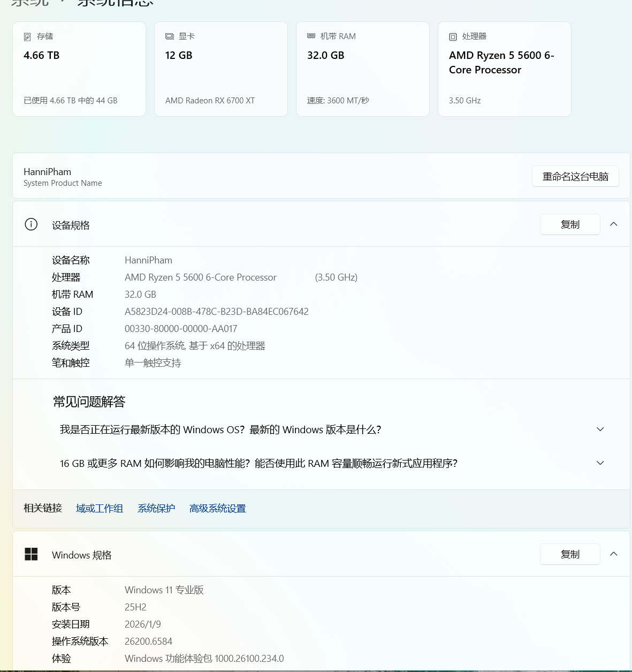Select the device name value HanniPham
Image resolution: width=632 pixels, height=672 pixels.
(148, 260)
